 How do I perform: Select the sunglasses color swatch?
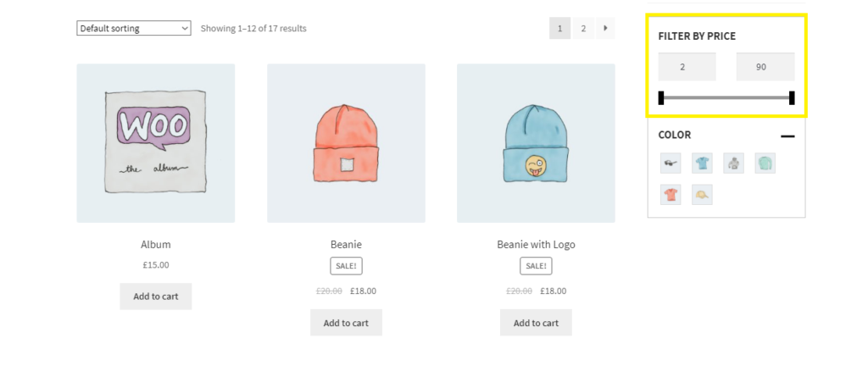[670, 164]
